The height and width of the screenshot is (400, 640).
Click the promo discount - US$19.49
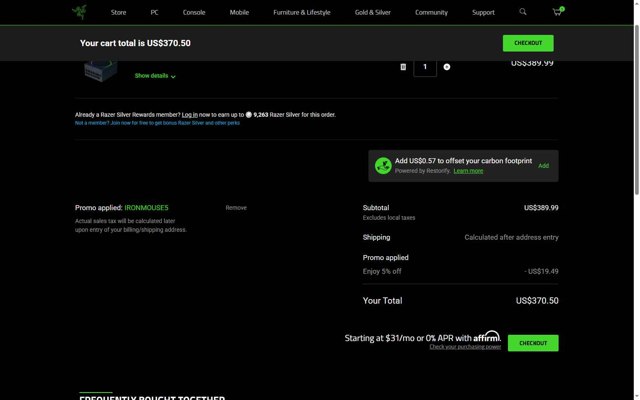pos(542,271)
